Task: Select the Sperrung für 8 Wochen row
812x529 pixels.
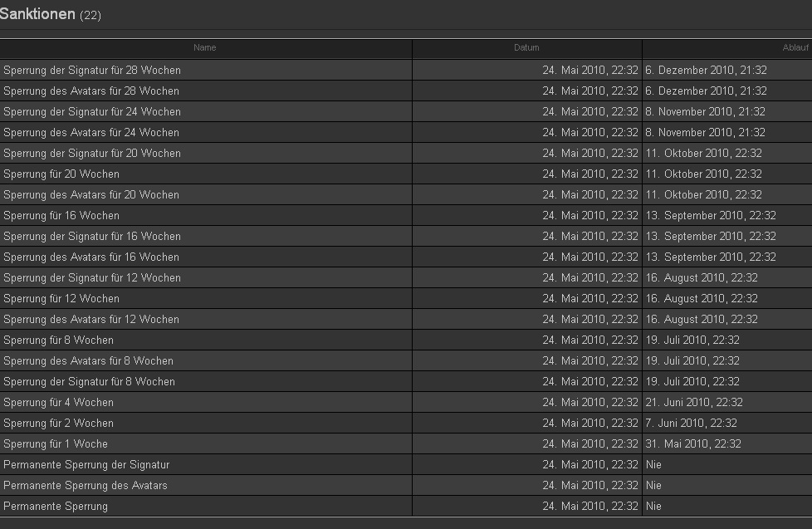Action: (x=59, y=340)
